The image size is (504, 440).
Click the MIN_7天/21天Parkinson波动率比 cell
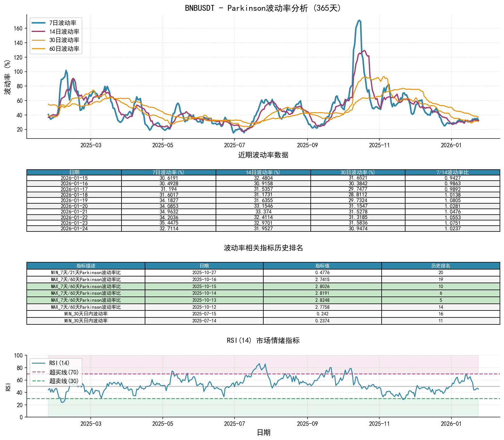[86, 273]
